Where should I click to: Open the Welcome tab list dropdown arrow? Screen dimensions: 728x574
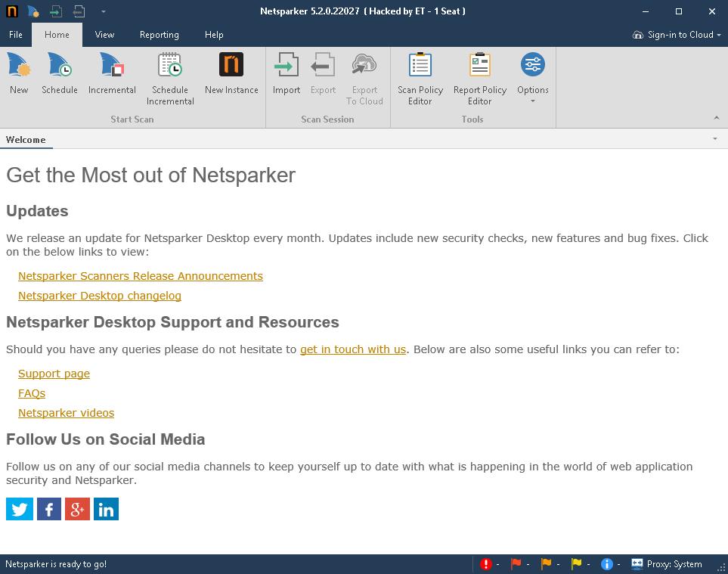pyautogui.click(x=715, y=139)
